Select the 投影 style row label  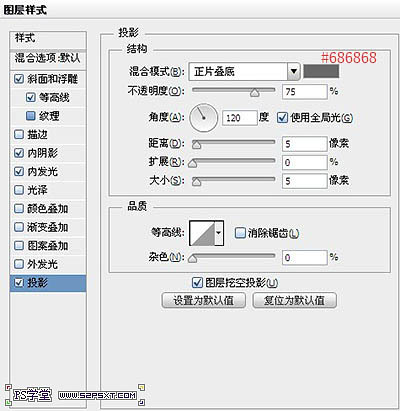(37, 283)
